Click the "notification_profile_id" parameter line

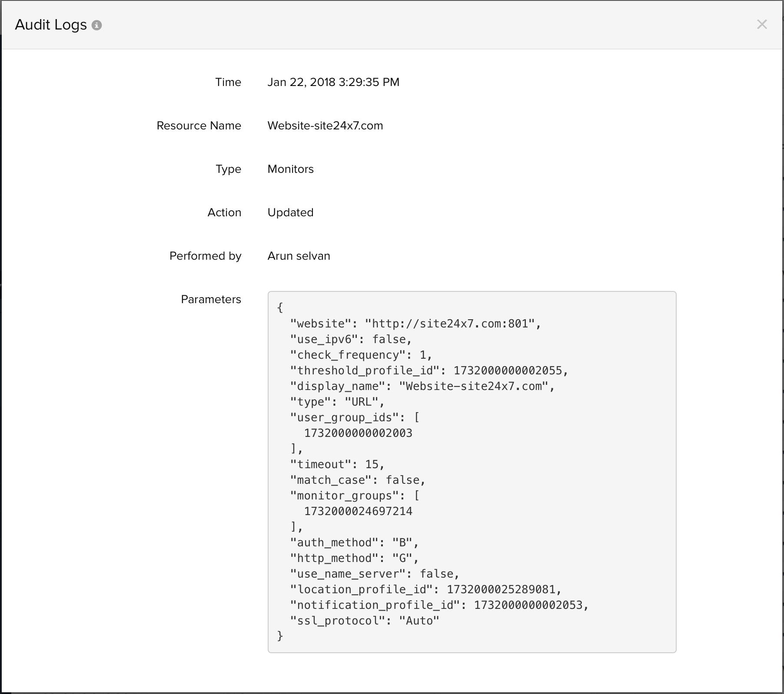click(x=439, y=605)
